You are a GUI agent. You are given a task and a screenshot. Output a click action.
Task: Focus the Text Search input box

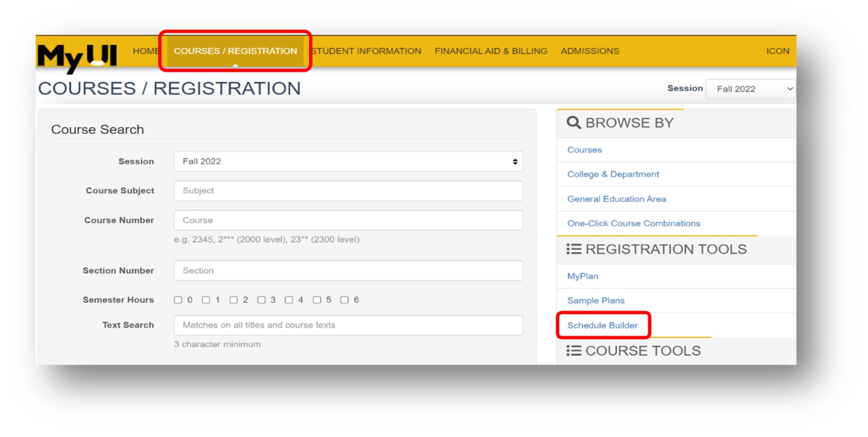[348, 325]
